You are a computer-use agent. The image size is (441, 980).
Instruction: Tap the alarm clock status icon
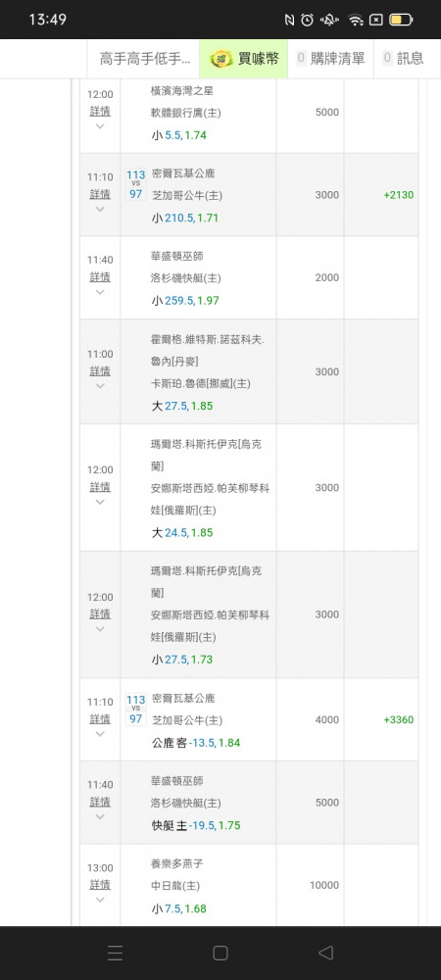coord(308,20)
